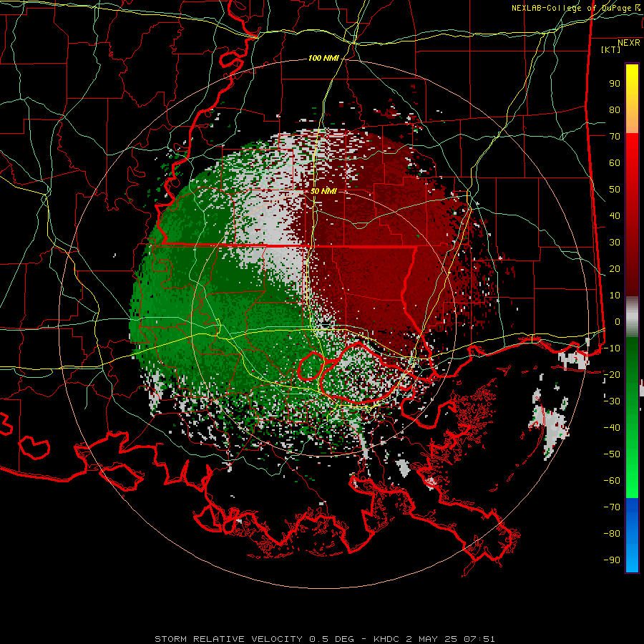The height and width of the screenshot is (644, 644).
Task: Click the 80 value on velocity scale
Action: point(615,110)
